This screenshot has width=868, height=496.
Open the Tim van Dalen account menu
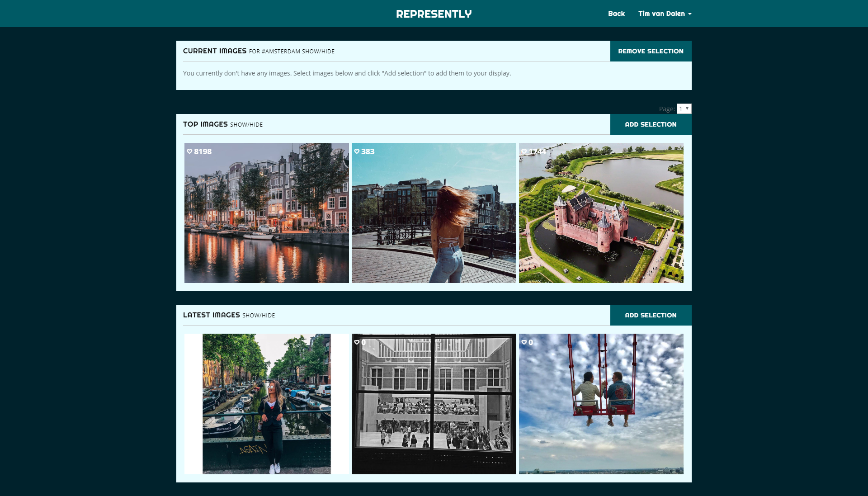click(x=664, y=14)
